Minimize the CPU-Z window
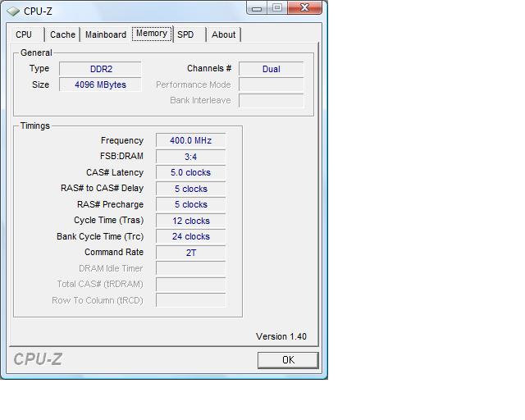Screen dimensions: 525x420 tap(257, 7)
